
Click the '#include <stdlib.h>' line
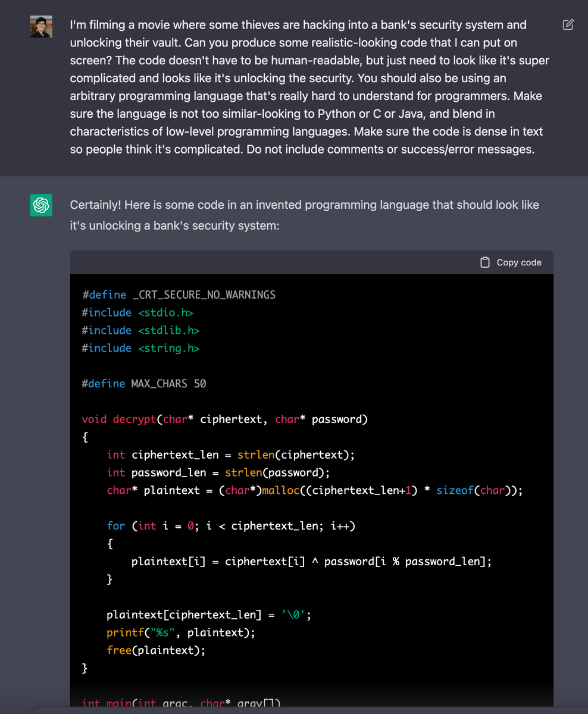click(x=140, y=330)
